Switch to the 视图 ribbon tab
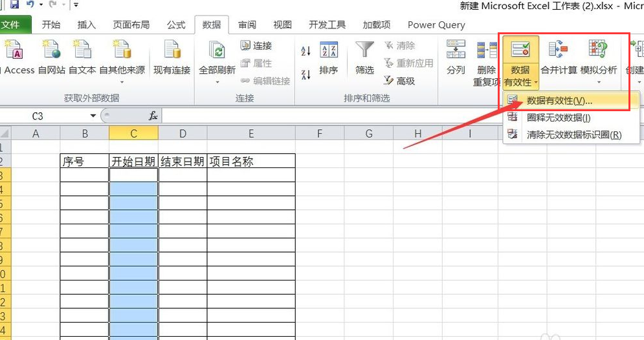Image resolution: width=644 pixels, height=340 pixels. (x=283, y=25)
